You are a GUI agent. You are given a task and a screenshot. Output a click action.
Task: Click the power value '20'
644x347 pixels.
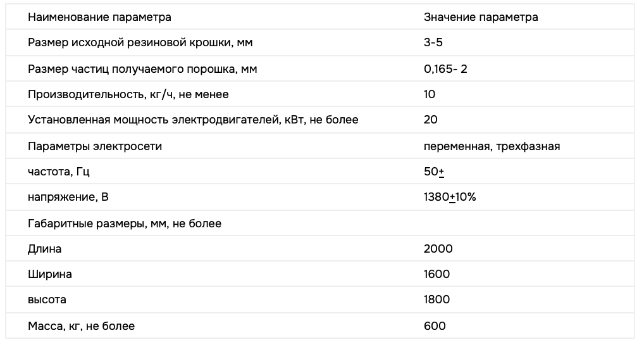431,120
